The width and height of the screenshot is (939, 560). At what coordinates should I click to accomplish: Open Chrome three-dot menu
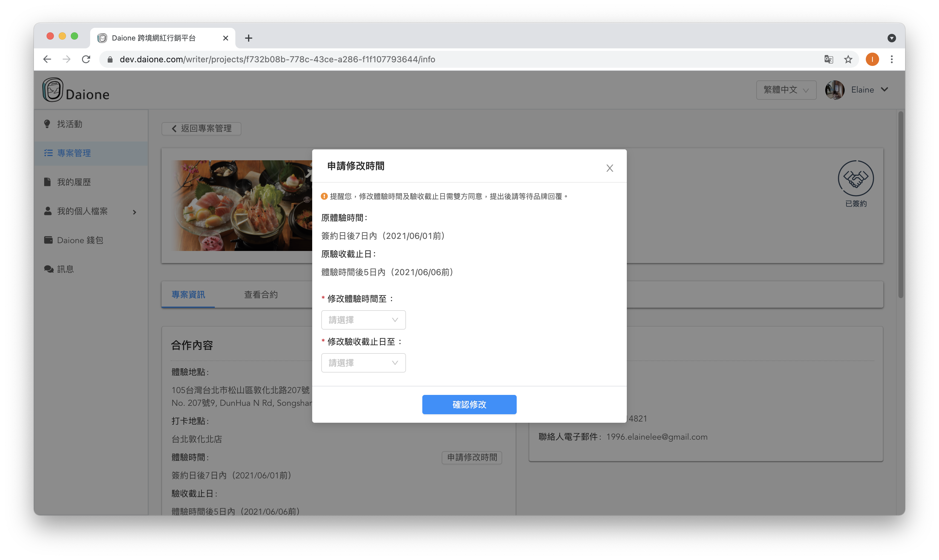pos(892,59)
